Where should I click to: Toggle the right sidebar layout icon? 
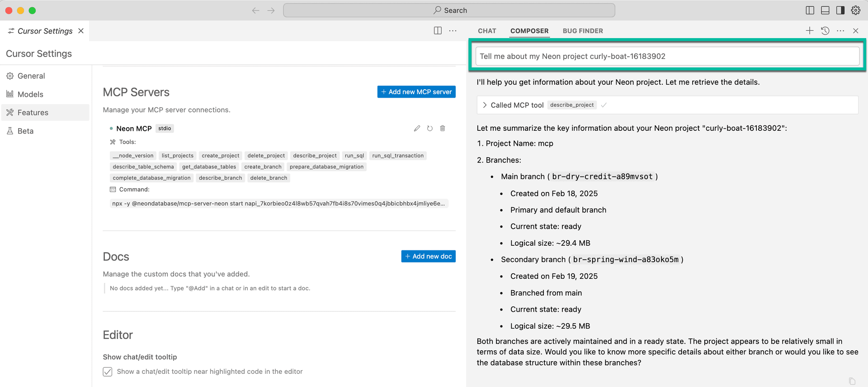tap(840, 10)
